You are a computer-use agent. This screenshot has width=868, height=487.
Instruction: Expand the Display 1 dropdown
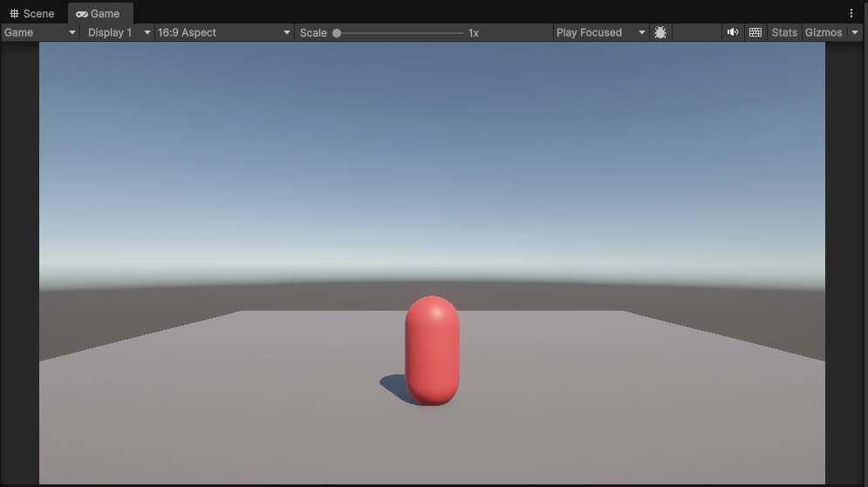pos(119,32)
